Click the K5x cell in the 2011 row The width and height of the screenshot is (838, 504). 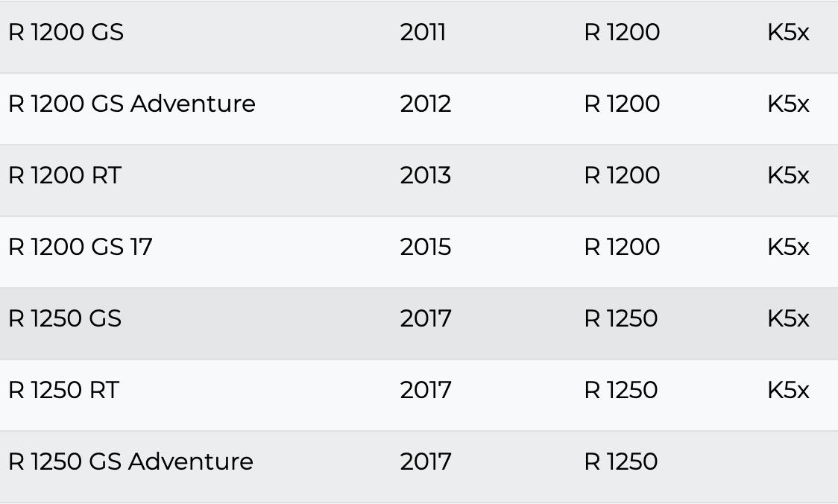(787, 33)
